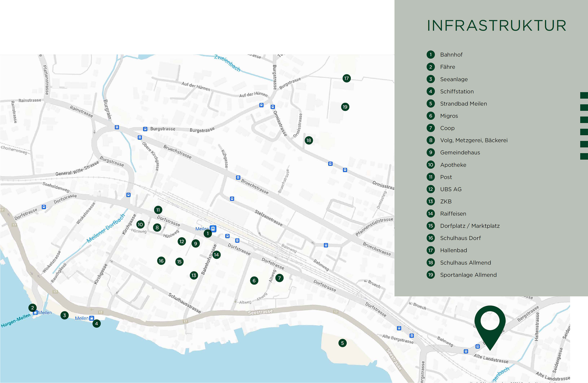Select legend entry Dorfplatz / Marktplatz
The height and width of the screenshot is (383, 588).
tap(470, 226)
